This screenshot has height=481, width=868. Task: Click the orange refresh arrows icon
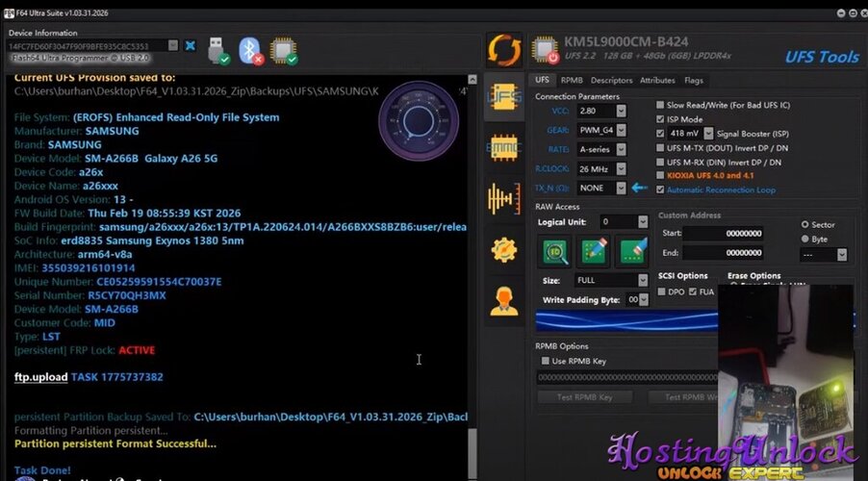click(503, 50)
